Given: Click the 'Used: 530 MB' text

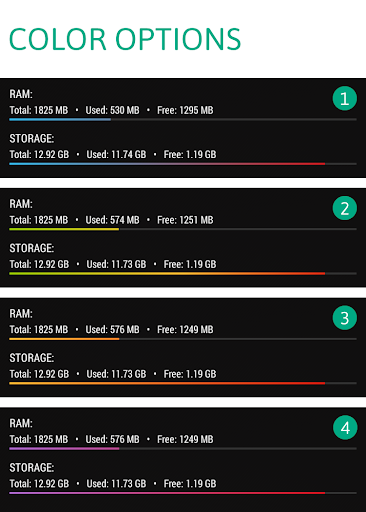Looking at the screenshot, I should pos(112,110).
